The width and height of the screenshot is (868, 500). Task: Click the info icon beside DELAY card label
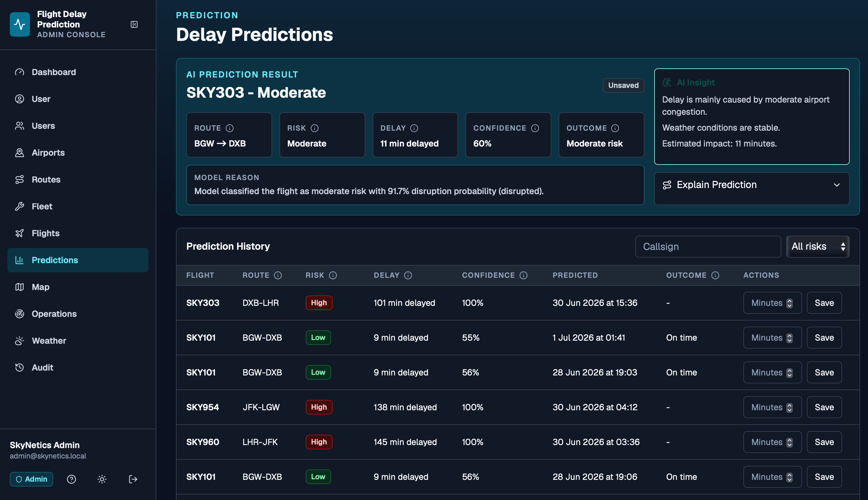click(x=414, y=128)
